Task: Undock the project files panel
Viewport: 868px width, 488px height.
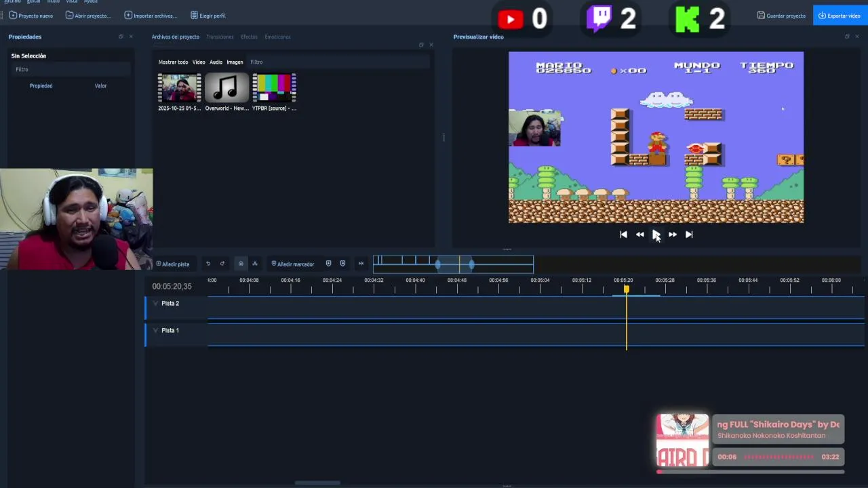Action: point(421,45)
